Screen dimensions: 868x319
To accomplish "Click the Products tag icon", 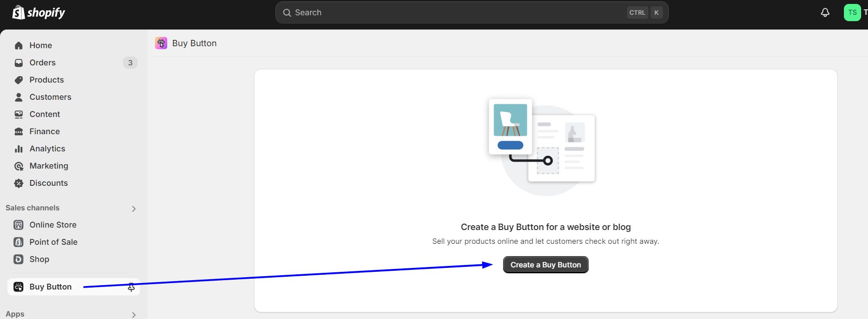I will (19, 80).
